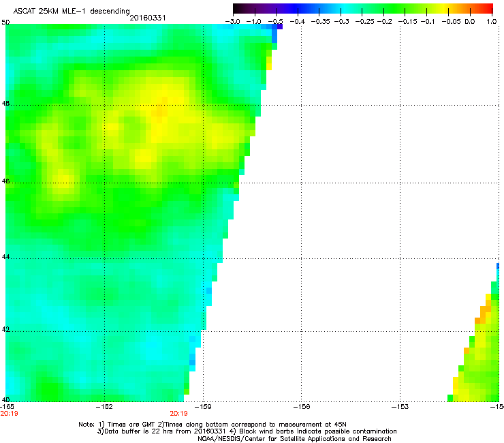Click latitude label 40
The height and width of the screenshot is (443, 504).
tap(5, 400)
